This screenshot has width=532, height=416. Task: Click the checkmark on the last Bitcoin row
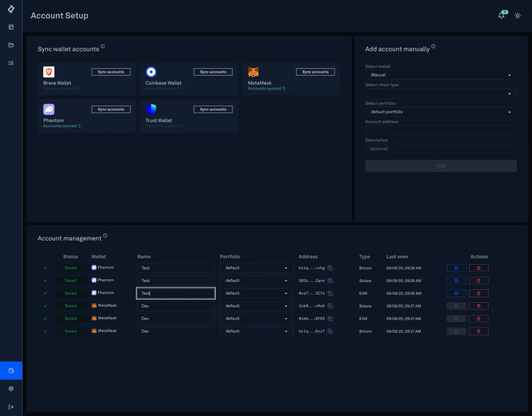(x=45, y=331)
